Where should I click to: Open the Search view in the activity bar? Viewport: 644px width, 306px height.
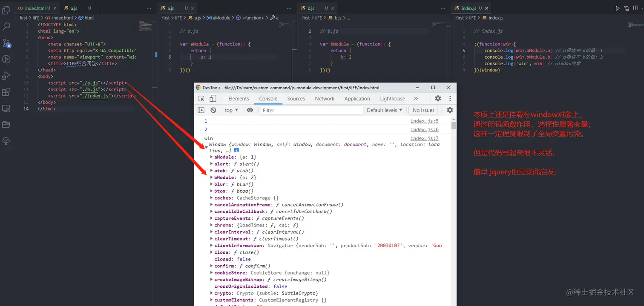[6, 26]
